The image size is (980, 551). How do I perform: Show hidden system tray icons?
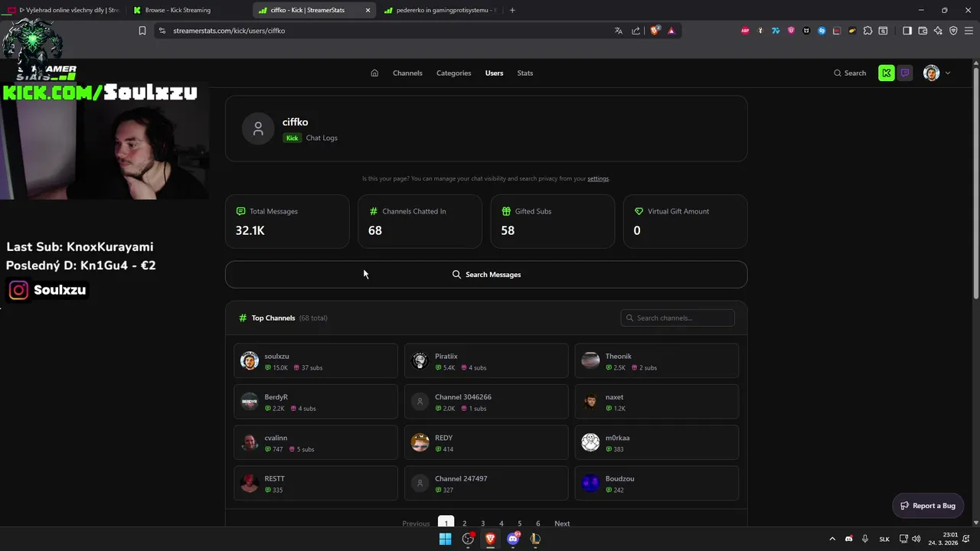point(832,539)
